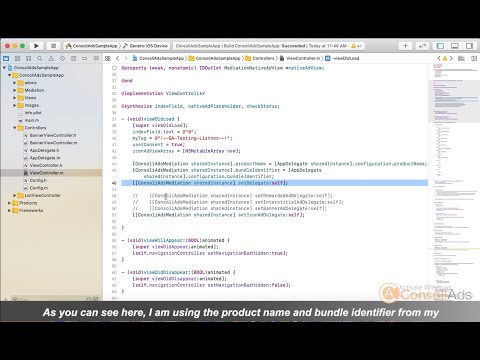Click the myTag assignment code line
Image resolution: width=480 pixels, height=360 pixels.
point(182,138)
